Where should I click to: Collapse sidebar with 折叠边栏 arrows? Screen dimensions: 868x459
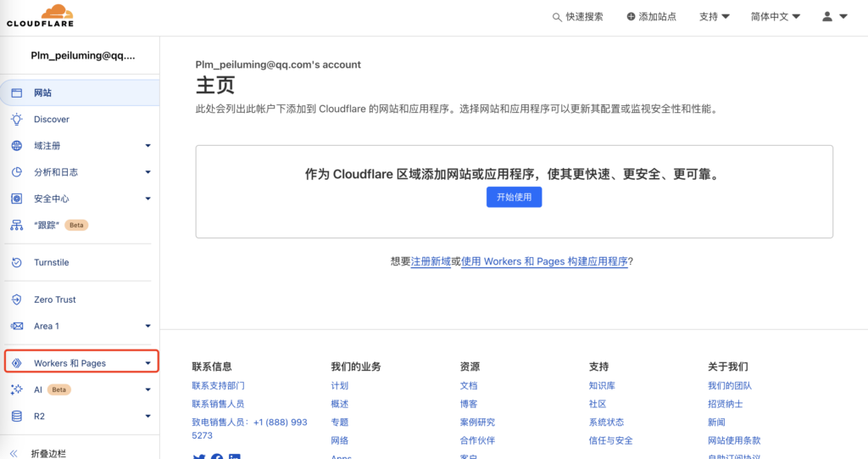click(14, 453)
